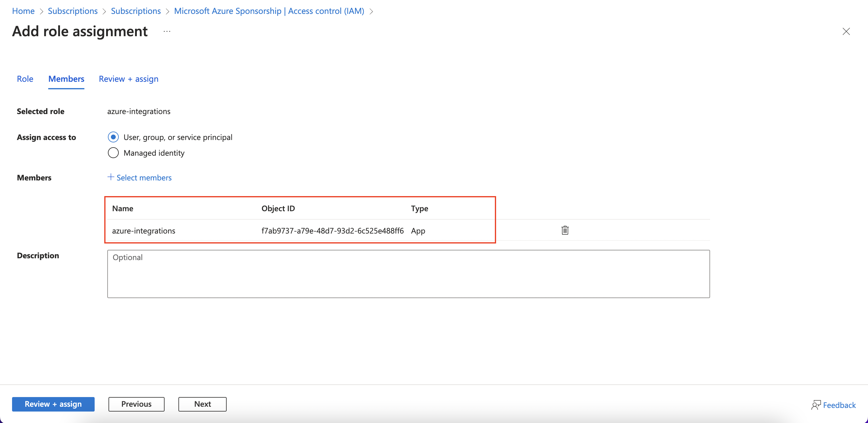Viewport: 868px width, 423px height.
Task: Click the Previous button
Action: (136, 404)
